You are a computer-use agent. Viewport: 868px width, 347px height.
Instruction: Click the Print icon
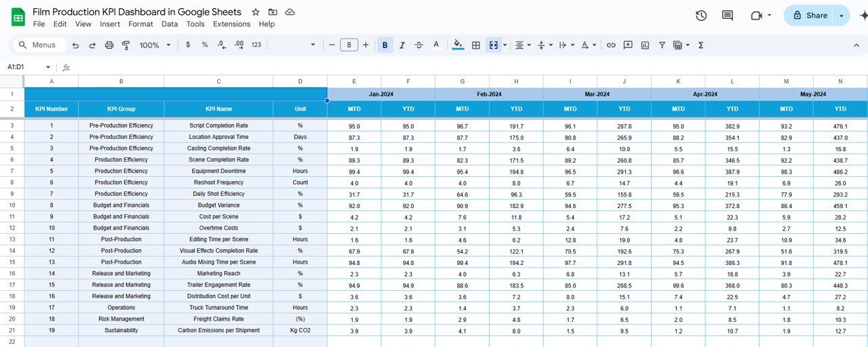point(109,45)
